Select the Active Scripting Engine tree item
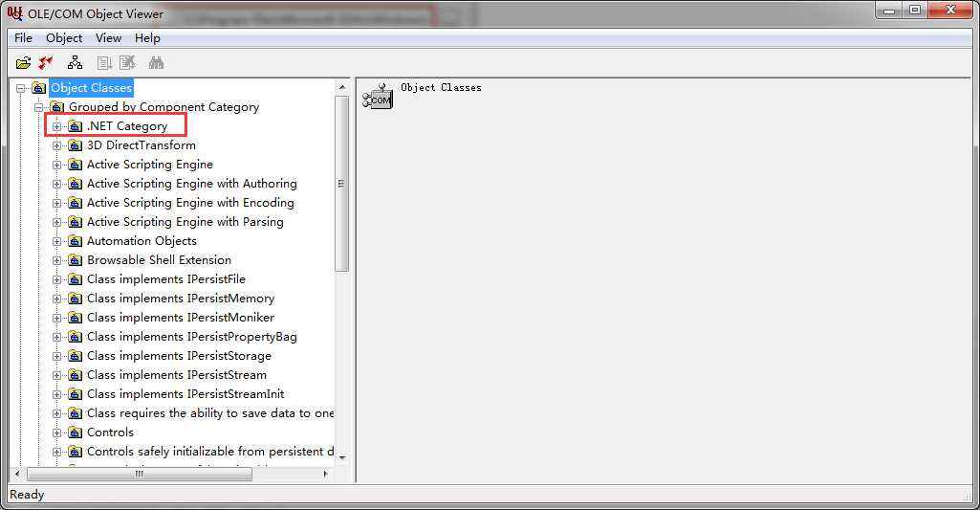Screen dimensions: 980x510 point(150,165)
